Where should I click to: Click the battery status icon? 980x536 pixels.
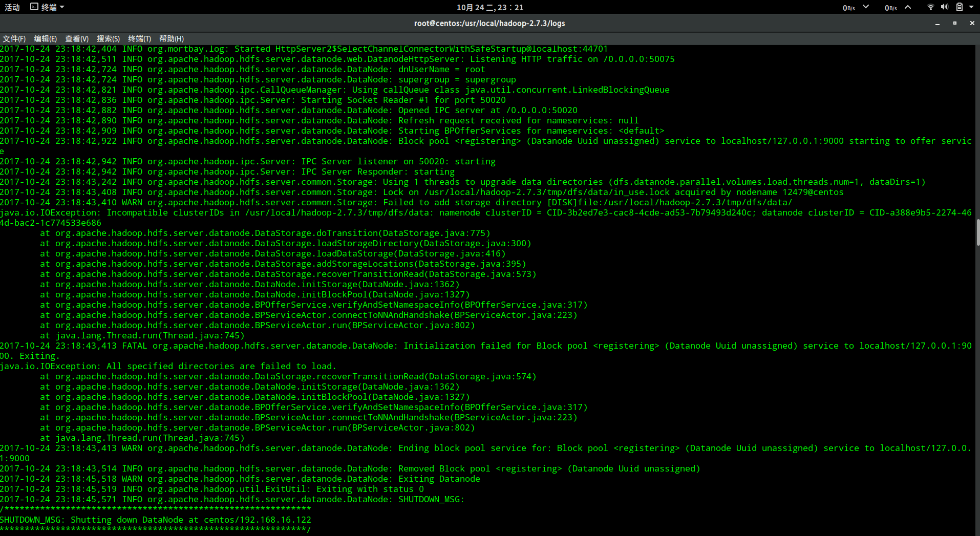coord(959,7)
